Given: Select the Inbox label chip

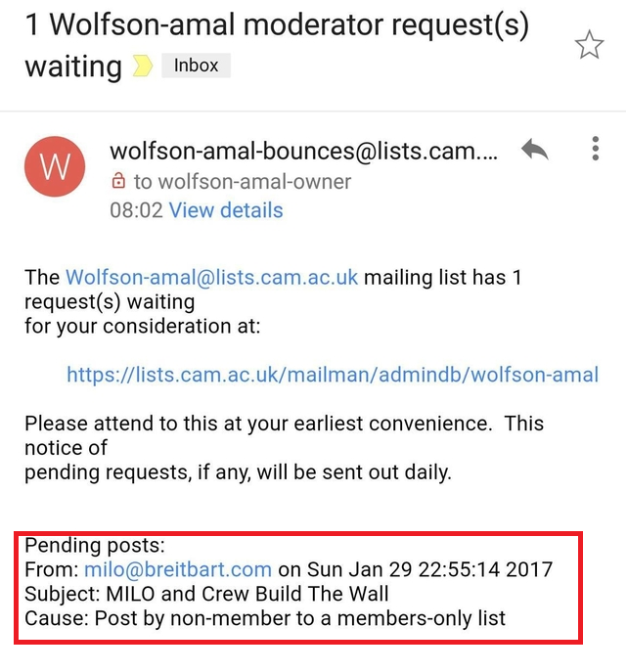Looking at the screenshot, I should [x=196, y=66].
